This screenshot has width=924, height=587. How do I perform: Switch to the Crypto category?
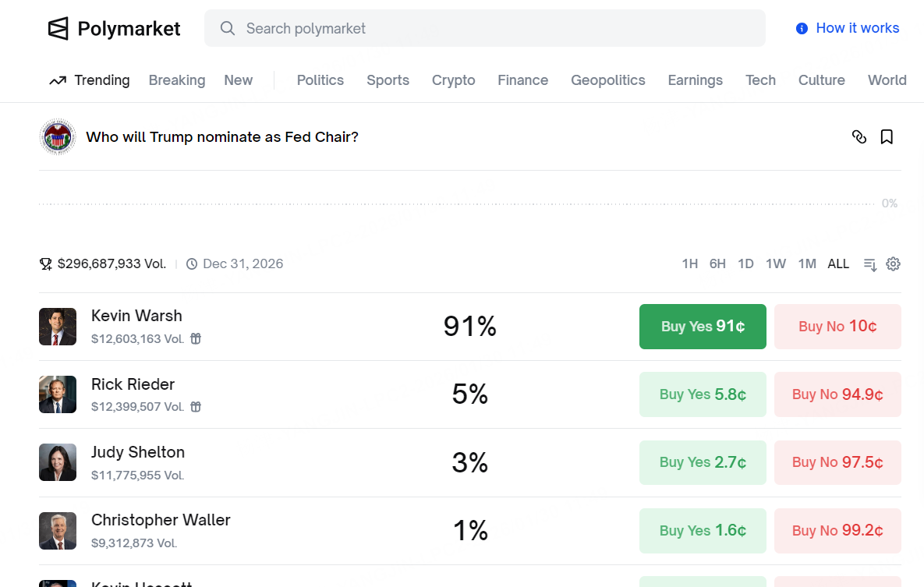pos(453,80)
